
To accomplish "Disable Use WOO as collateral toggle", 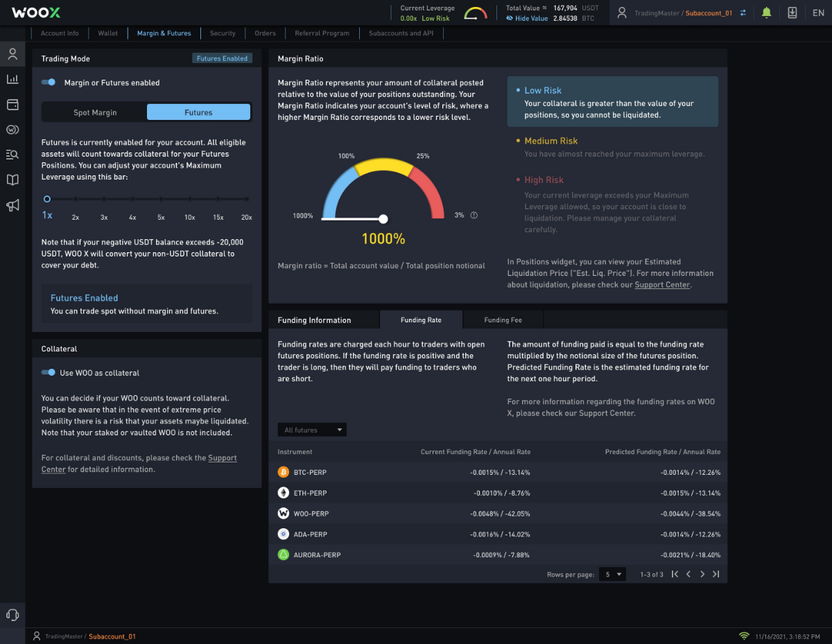I will tap(49, 373).
